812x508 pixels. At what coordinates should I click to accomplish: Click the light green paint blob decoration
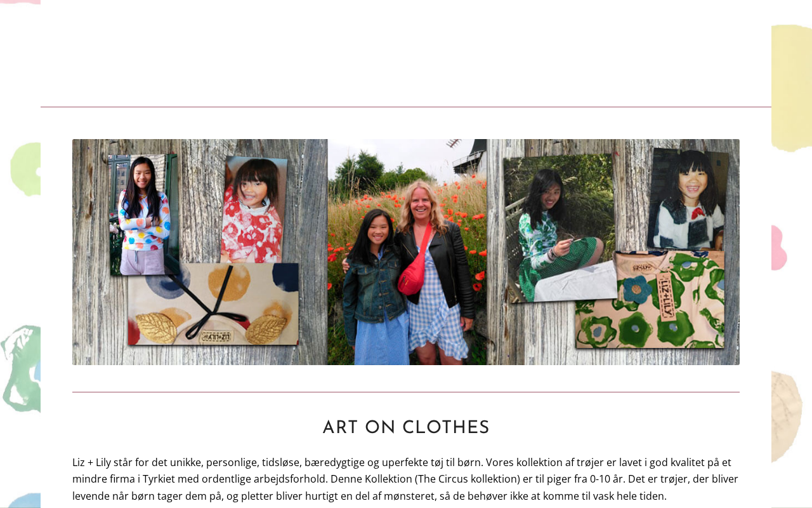25,169
